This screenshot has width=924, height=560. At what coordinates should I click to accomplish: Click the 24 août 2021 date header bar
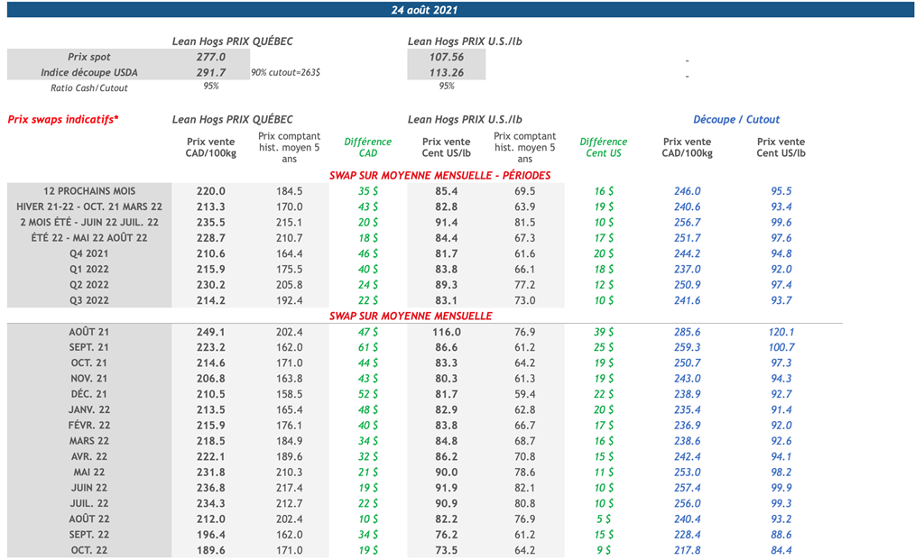click(x=462, y=10)
